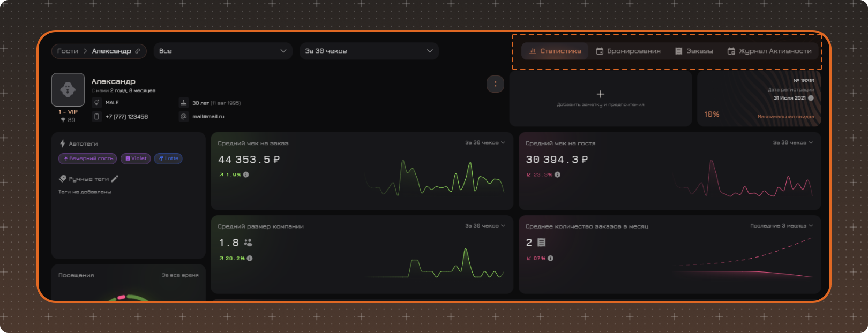Viewport: 868px width, 333px height.
Task: Click the @ email icon beside mail@mail.ru
Action: click(x=184, y=116)
